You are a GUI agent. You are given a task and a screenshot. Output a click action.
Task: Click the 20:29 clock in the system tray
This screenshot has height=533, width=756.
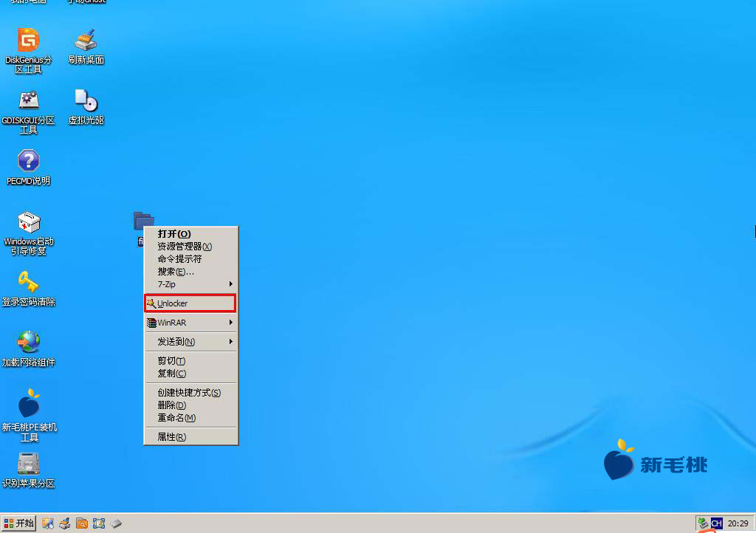(x=738, y=523)
